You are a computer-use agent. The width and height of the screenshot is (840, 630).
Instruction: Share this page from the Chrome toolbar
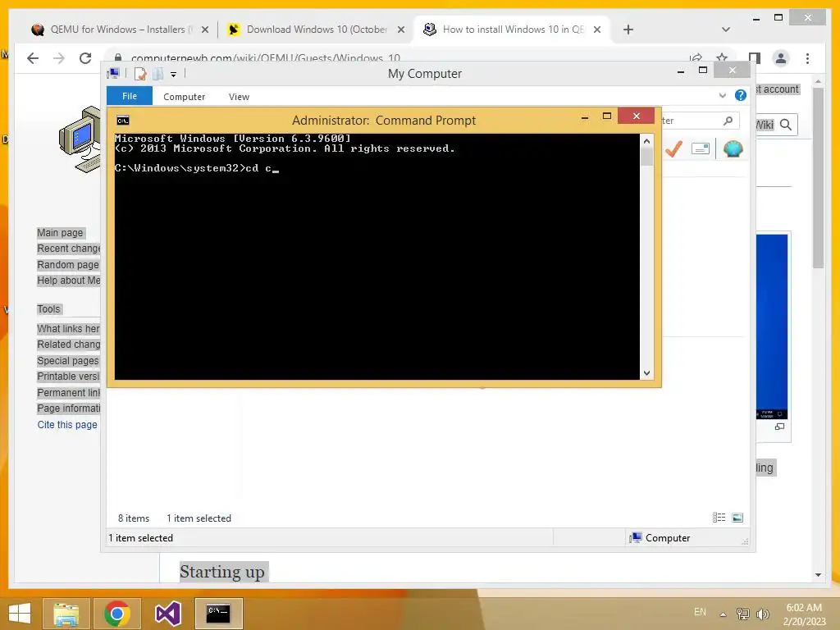click(x=696, y=58)
